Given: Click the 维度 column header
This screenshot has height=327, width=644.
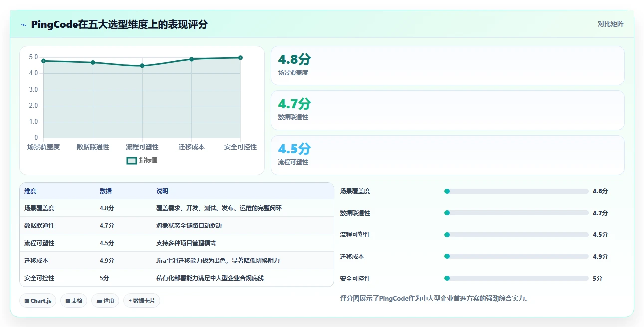Looking at the screenshot, I should tap(30, 191).
